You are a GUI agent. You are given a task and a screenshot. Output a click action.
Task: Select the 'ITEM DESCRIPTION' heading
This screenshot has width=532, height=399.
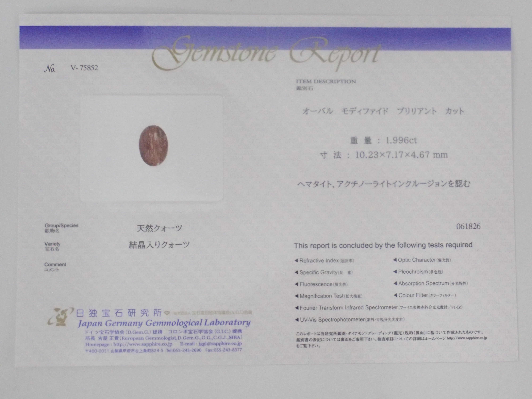[326, 82]
